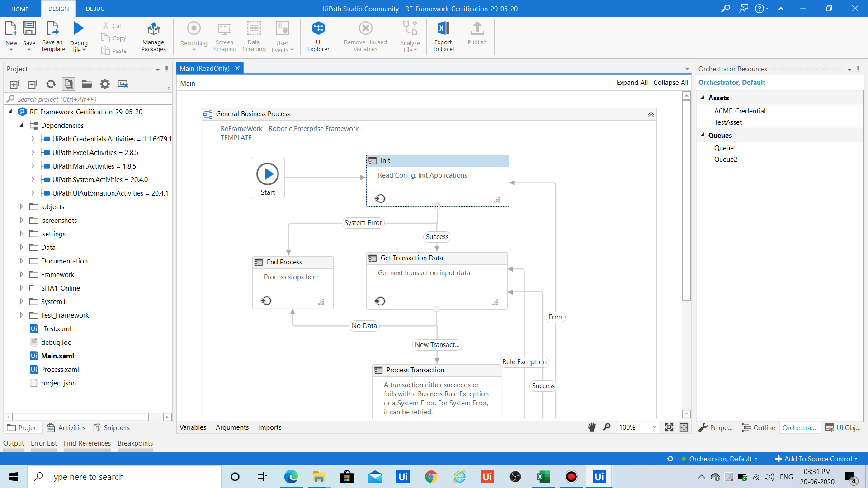
Task: Run Debug File play button
Action: coord(79,28)
